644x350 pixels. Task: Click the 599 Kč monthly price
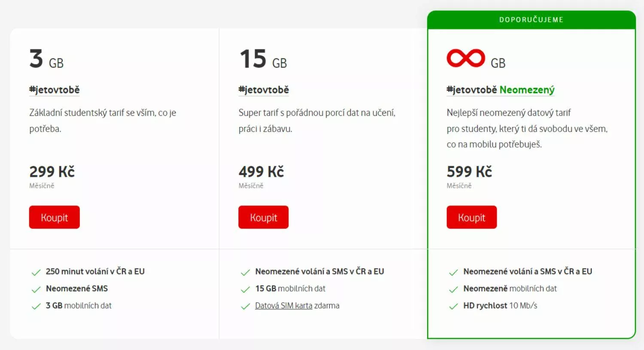click(x=469, y=172)
